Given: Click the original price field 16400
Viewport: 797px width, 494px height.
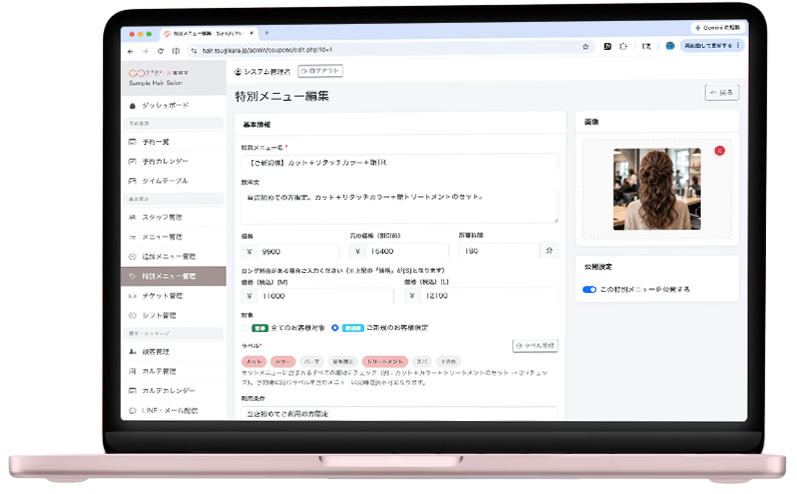Looking at the screenshot, I should [x=407, y=251].
